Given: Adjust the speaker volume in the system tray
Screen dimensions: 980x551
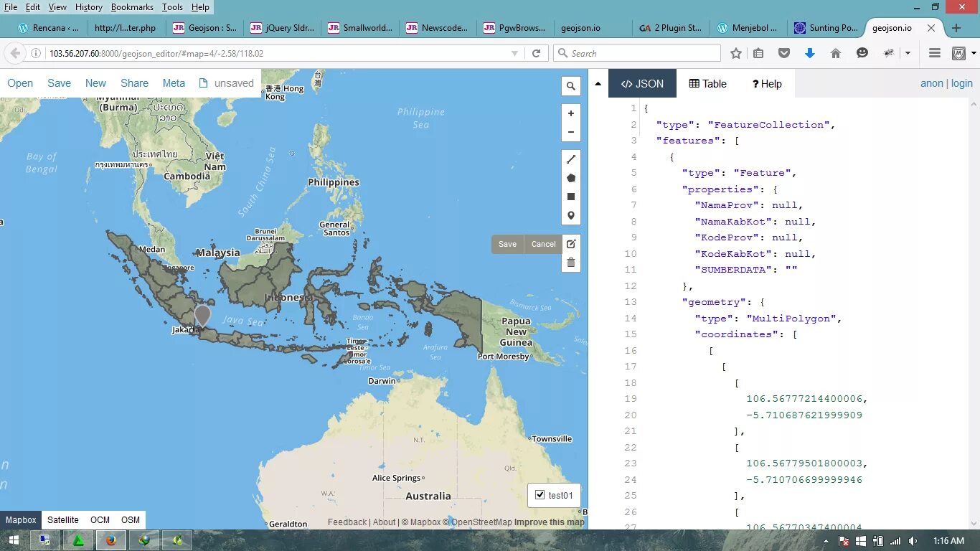Looking at the screenshot, I should (913, 540).
